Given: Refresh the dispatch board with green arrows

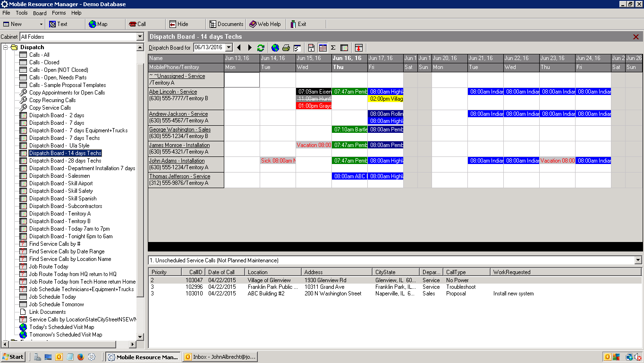Looking at the screenshot, I should [x=261, y=48].
